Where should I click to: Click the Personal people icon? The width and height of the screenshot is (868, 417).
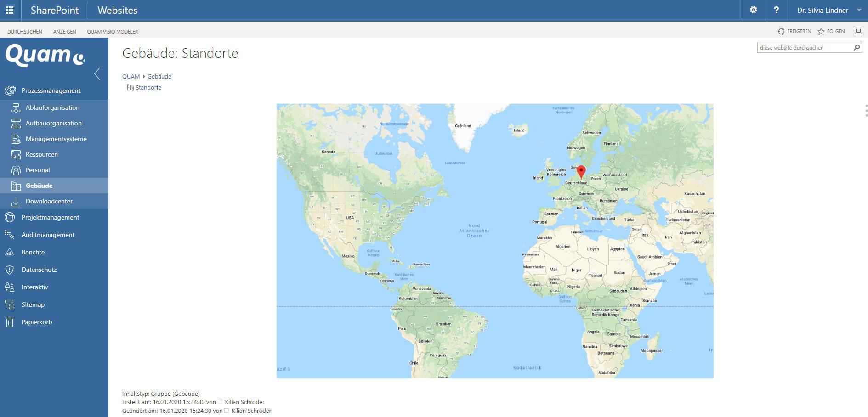tap(16, 170)
